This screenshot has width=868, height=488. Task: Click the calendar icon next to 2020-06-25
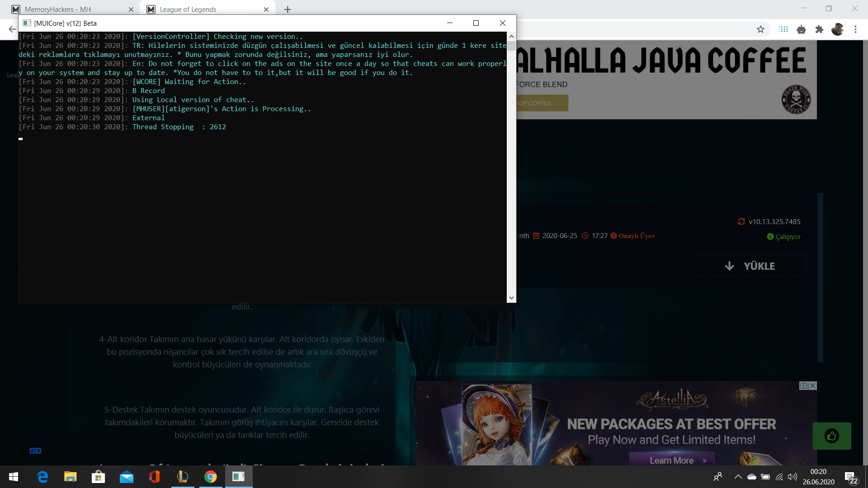pos(536,236)
